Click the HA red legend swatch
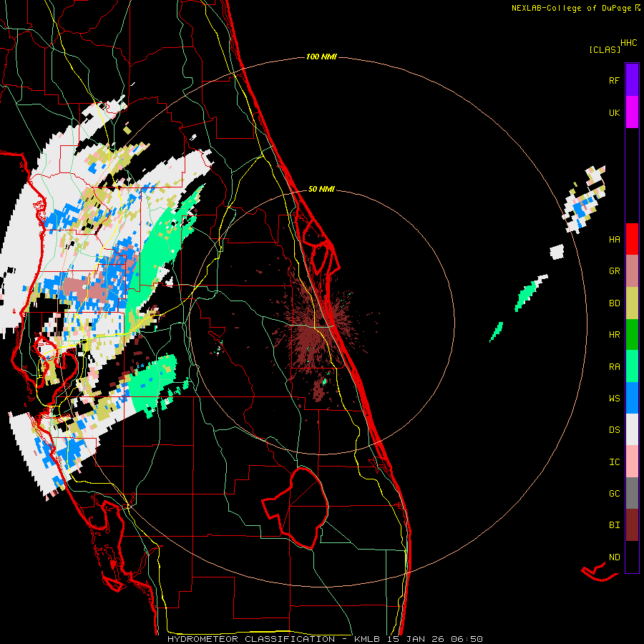This screenshot has width=644, height=644. point(632,239)
